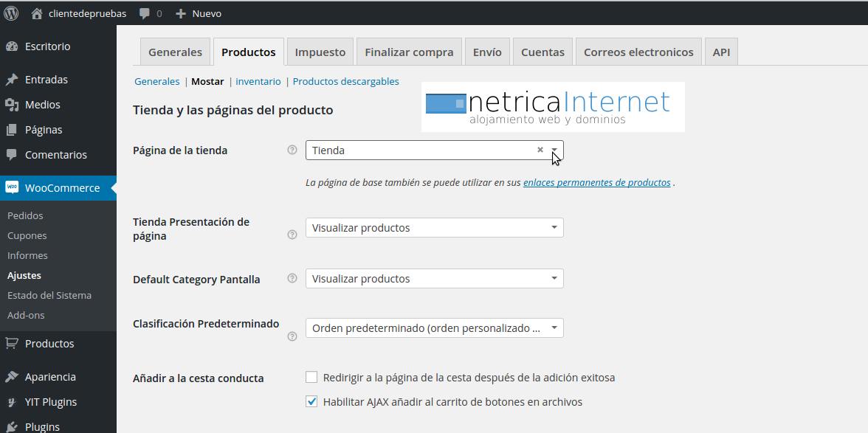Enable redirect to cart page checkbox
Image resolution: width=868 pixels, height=433 pixels.
click(311, 378)
